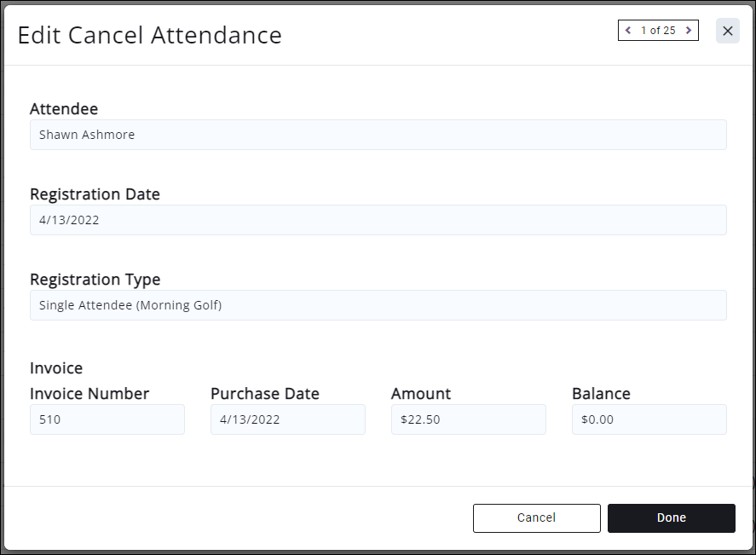Screen dimensions: 756x555
Task: Click the "Balance" label text
Action: (x=602, y=394)
